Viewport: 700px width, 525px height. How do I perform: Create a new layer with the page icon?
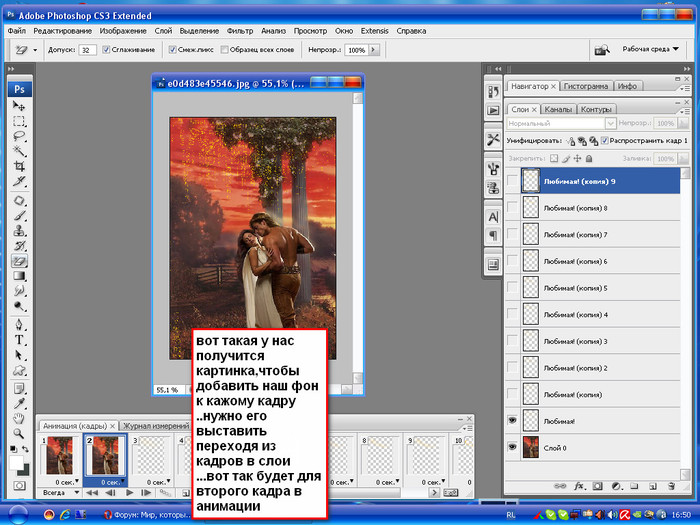coord(652,486)
